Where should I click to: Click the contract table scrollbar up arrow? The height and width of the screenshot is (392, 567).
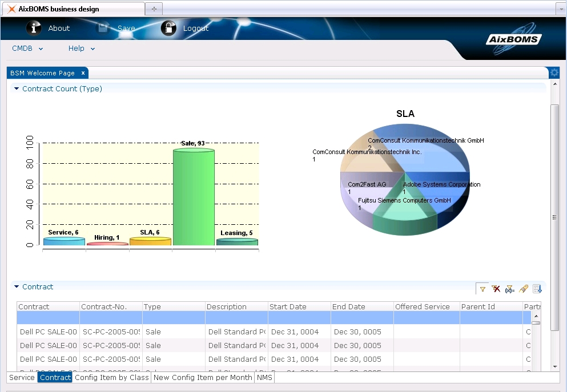pos(536,316)
